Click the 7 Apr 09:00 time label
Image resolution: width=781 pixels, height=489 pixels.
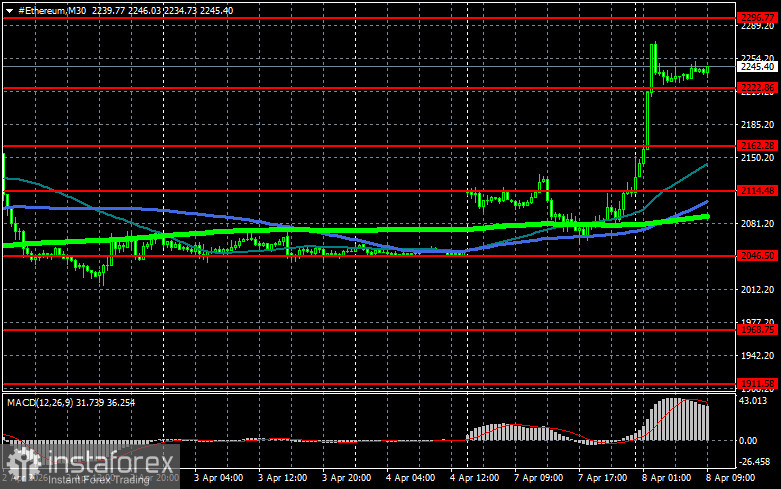click(538, 478)
